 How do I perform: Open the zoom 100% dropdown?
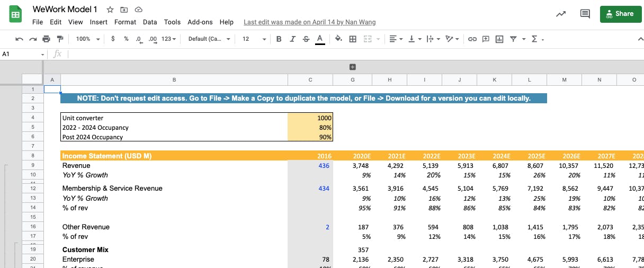87,39
